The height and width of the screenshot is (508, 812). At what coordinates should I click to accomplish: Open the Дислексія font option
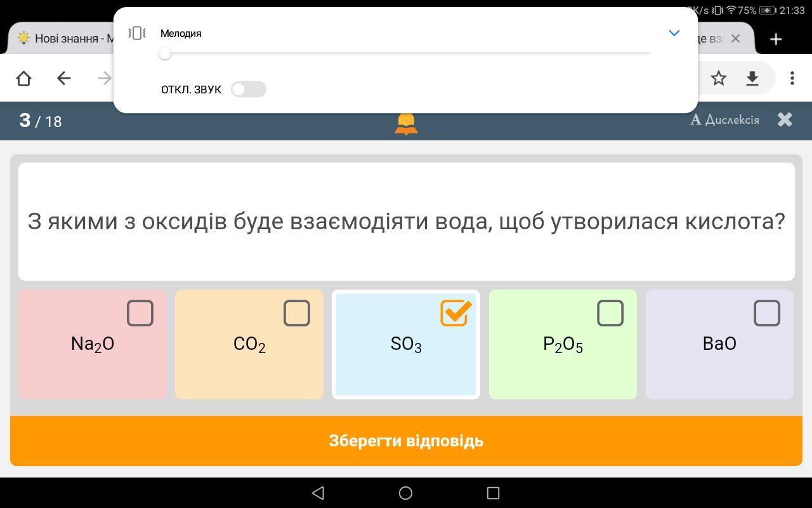click(x=724, y=119)
